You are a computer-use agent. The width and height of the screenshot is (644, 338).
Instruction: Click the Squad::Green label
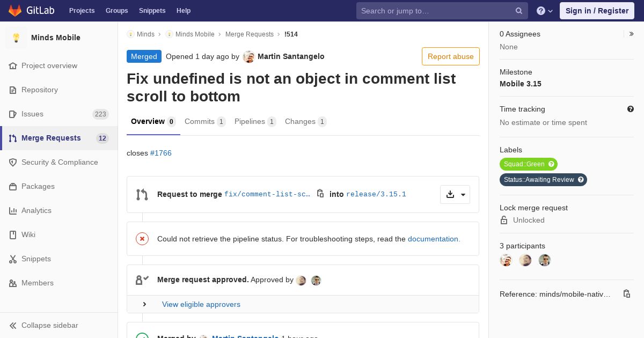tap(524, 164)
